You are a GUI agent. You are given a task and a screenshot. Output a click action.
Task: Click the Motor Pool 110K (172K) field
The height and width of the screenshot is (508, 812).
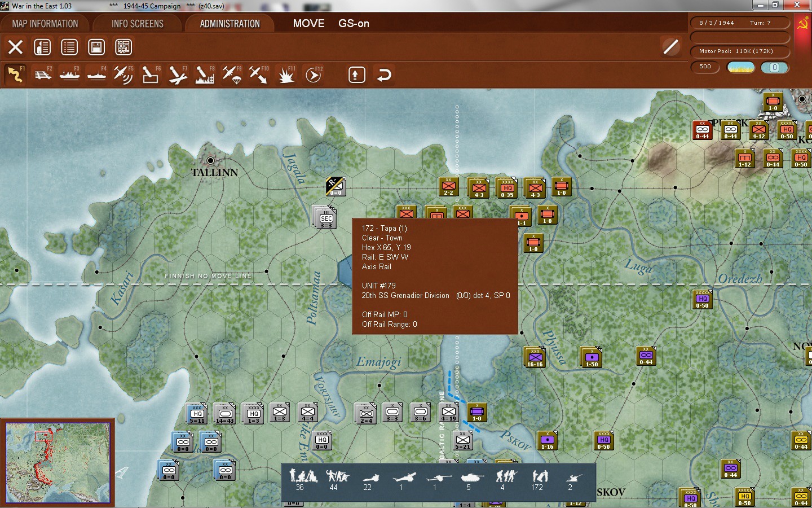(740, 51)
